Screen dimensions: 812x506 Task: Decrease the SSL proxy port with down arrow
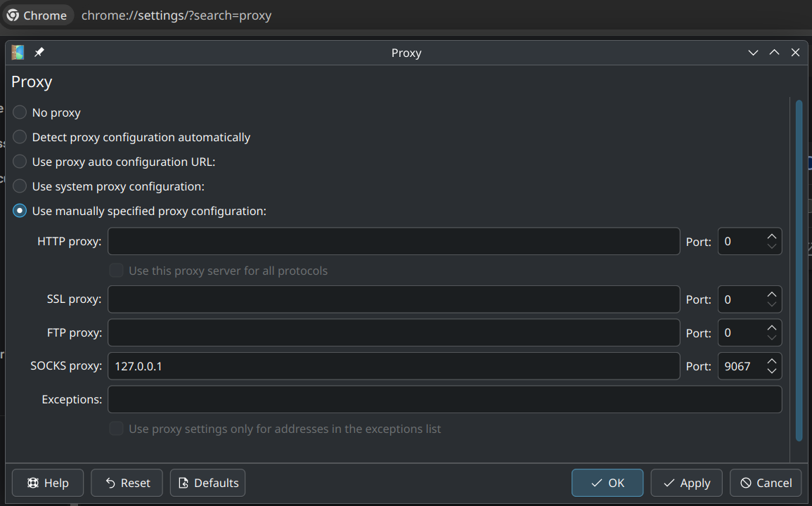click(772, 305)
